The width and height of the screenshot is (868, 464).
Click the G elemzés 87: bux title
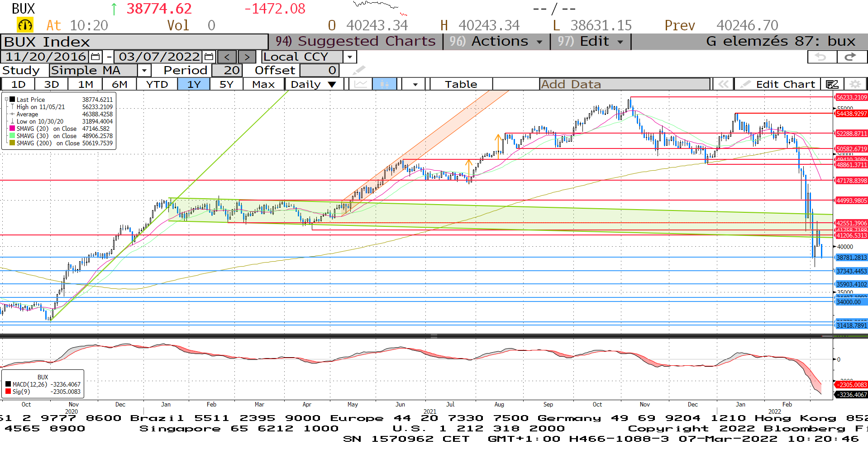pyautogui.click(x=781, y=42)
